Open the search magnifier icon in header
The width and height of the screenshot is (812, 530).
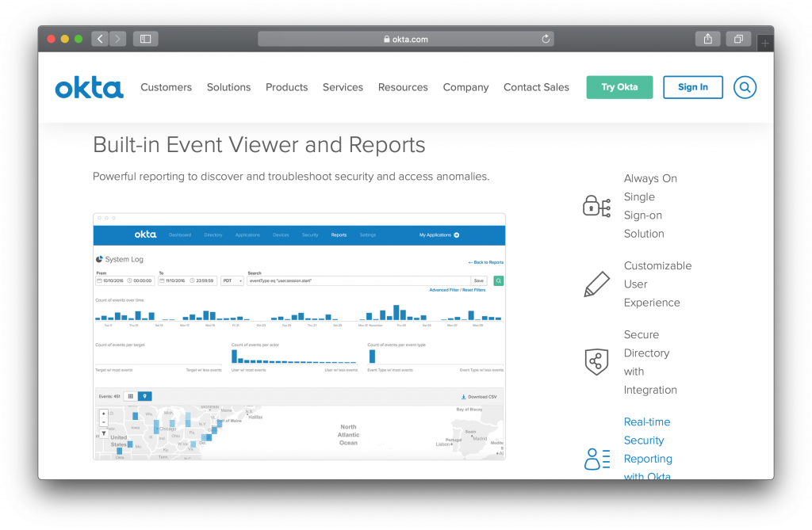(x=745, y=87)
